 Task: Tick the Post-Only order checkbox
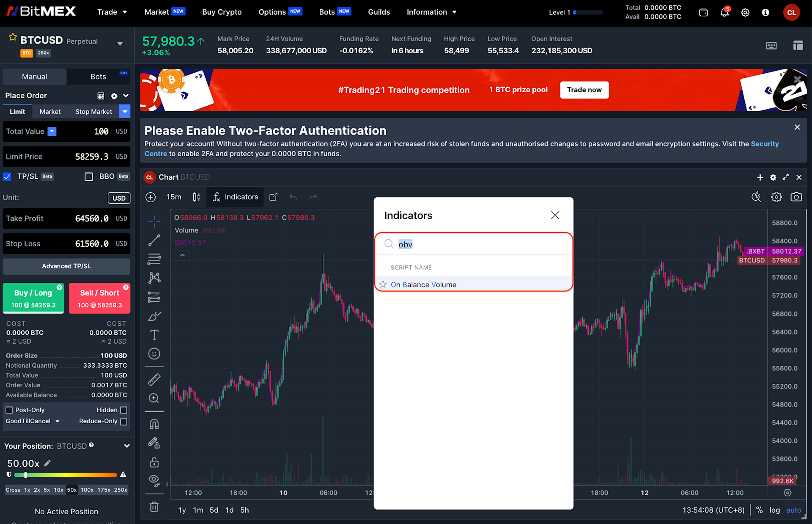(9, 410)
